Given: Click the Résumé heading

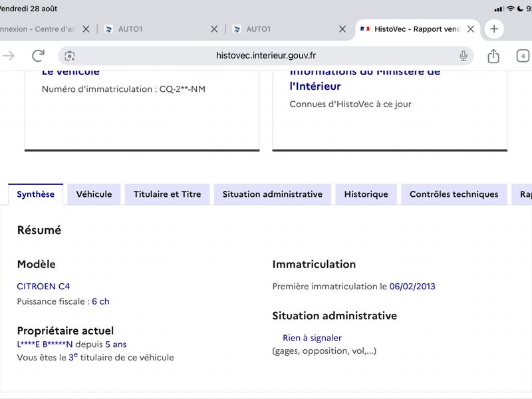Looking at the screenshot, I should pyautogui.click(x=39, y=230).
